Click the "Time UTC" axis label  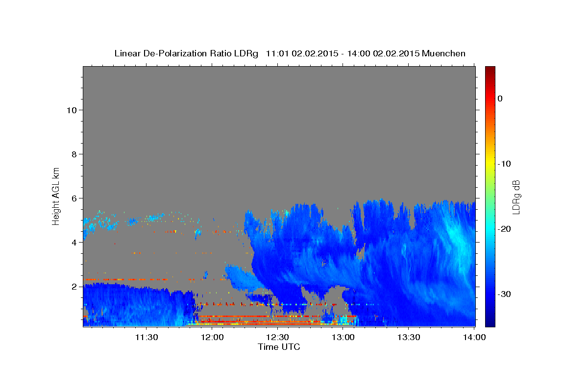click(279, 347)
